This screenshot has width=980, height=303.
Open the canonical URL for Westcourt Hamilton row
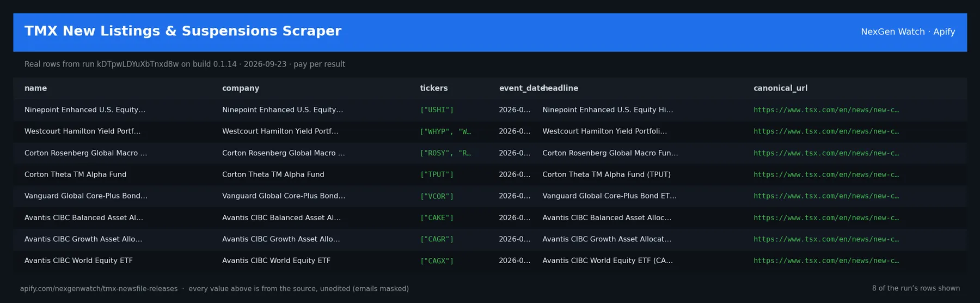pyautogui.click(x=826, y=131)
